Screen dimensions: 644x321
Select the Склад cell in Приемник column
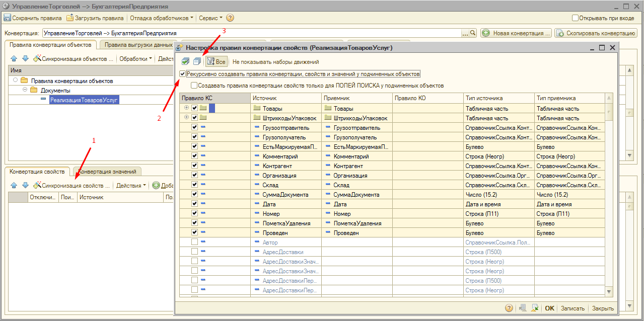(x=357, y=185)
